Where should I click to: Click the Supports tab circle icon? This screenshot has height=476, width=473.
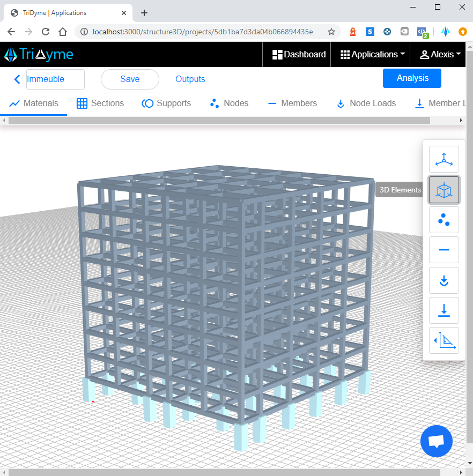[147, 103]
